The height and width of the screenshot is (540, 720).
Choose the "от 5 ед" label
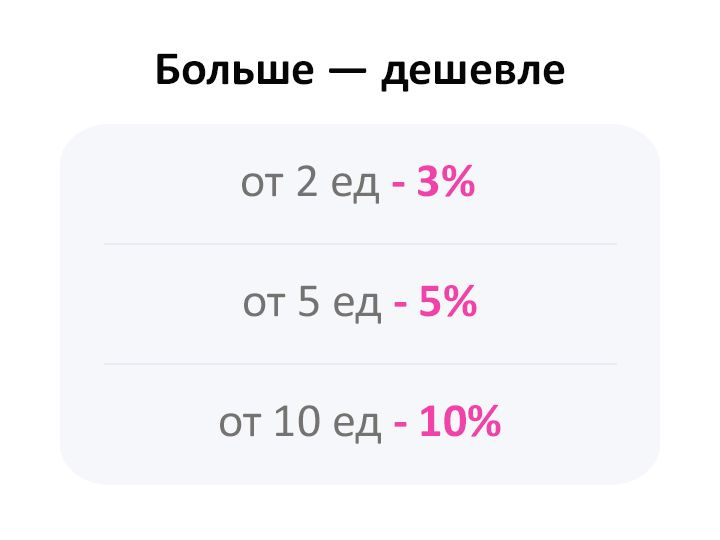pos(312,302)
